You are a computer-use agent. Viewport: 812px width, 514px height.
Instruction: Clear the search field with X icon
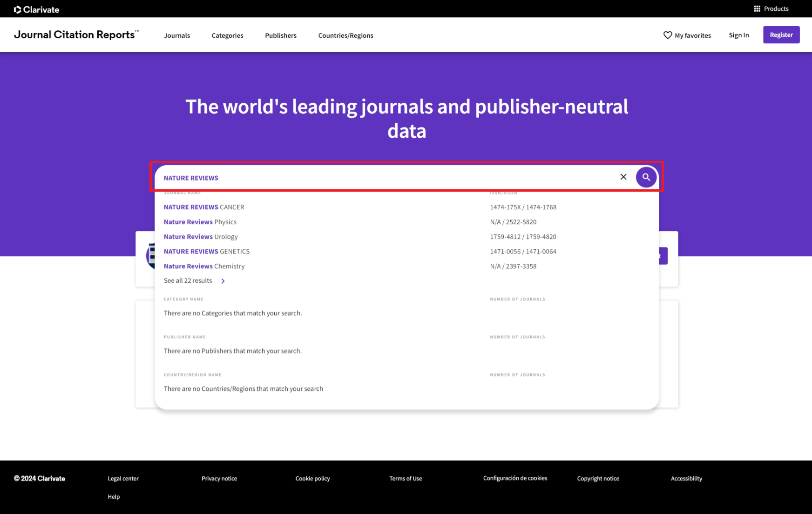[x=623, y=177]
